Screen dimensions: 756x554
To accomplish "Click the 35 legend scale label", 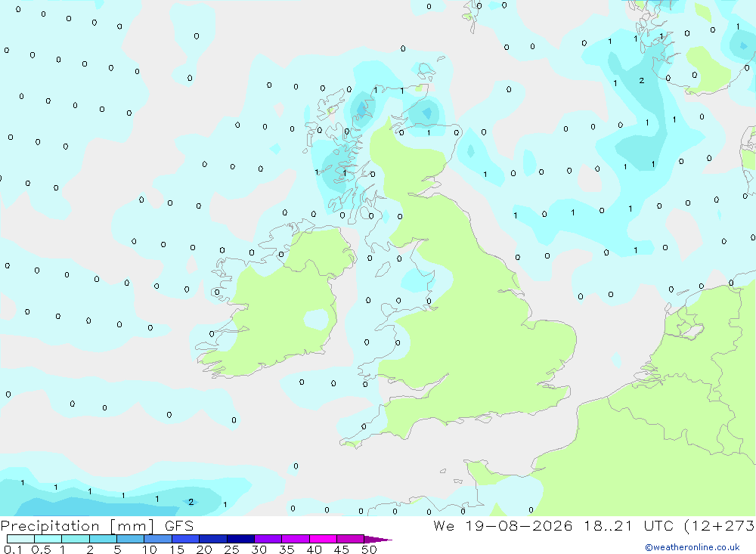I will pyautogui.click(x=287, y=549).
